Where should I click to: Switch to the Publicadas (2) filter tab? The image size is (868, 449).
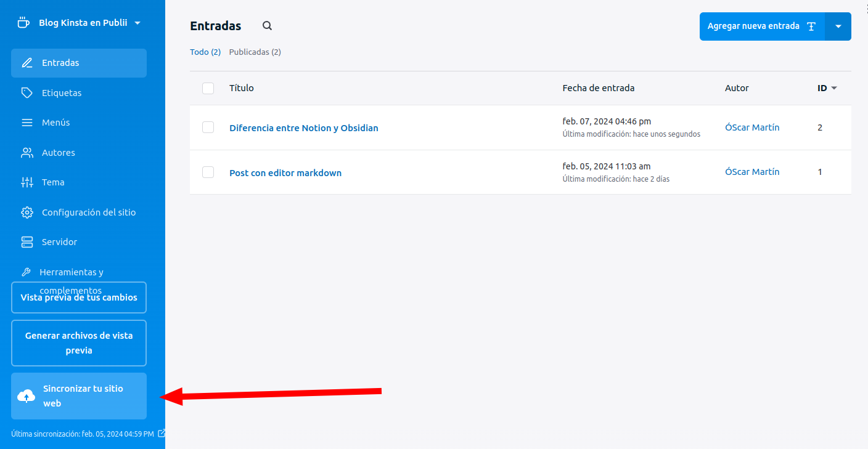coord(255,52)
